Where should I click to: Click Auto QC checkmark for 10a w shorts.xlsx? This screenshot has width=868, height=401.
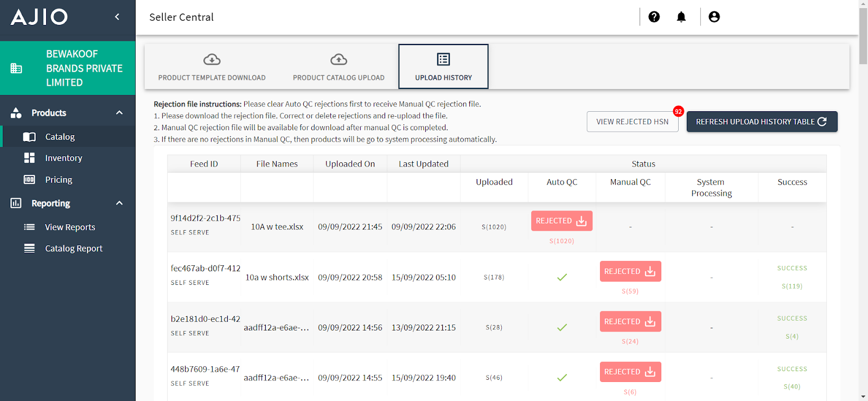(562, 277)
